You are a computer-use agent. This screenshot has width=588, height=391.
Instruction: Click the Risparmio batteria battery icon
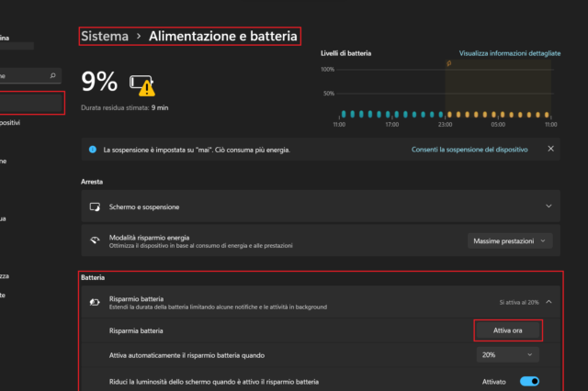[94, 301]
